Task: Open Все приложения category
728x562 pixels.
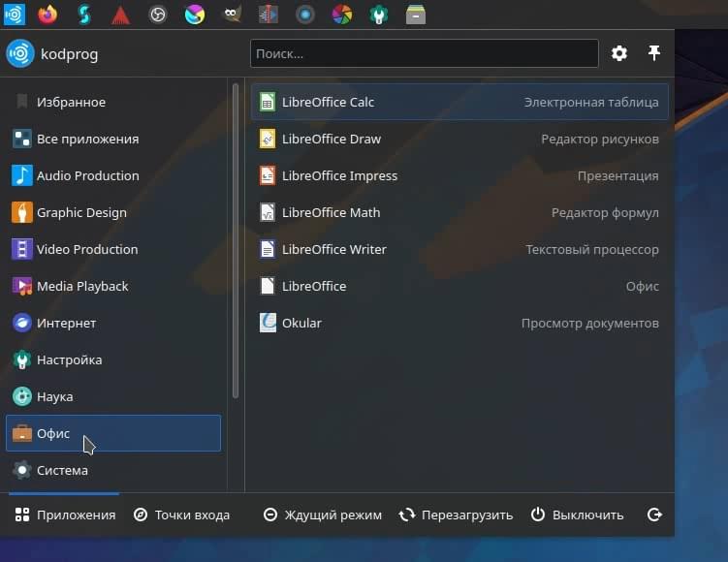Action: click(x=113, y=139)
